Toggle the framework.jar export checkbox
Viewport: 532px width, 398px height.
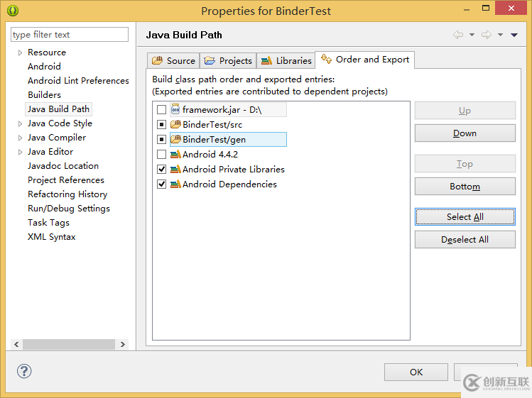coord(161,109)
